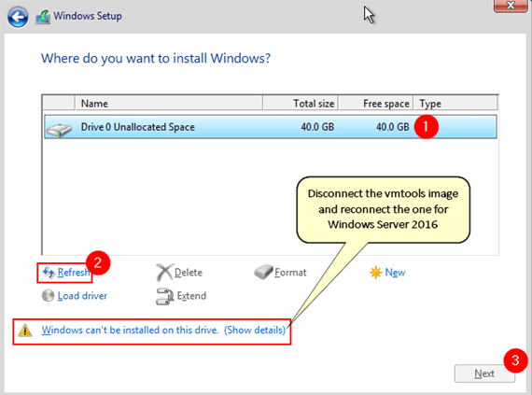Click the Windows Setup title icon
532x395 pixels.
tap(43, 17)
